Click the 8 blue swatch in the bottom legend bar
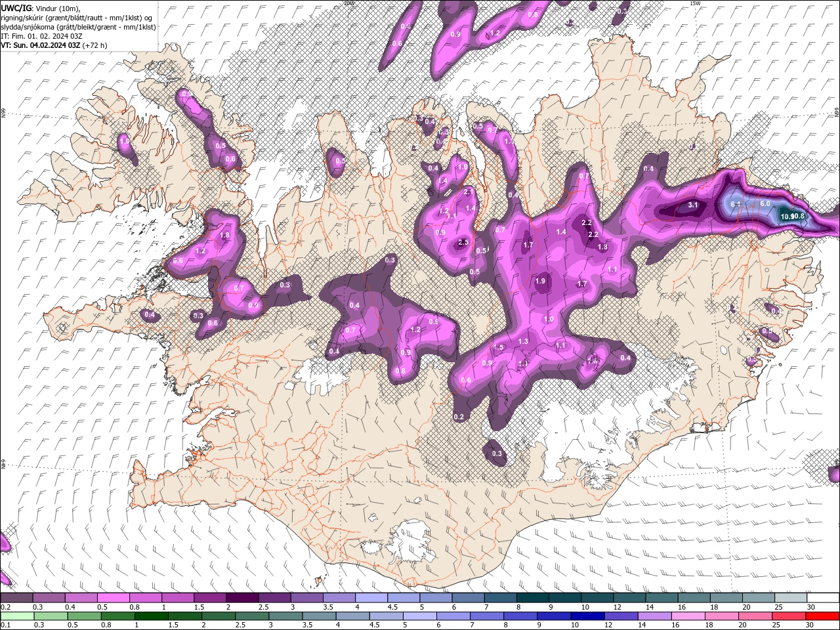This screenshot has height=630, width=840. tap(521, 616)
